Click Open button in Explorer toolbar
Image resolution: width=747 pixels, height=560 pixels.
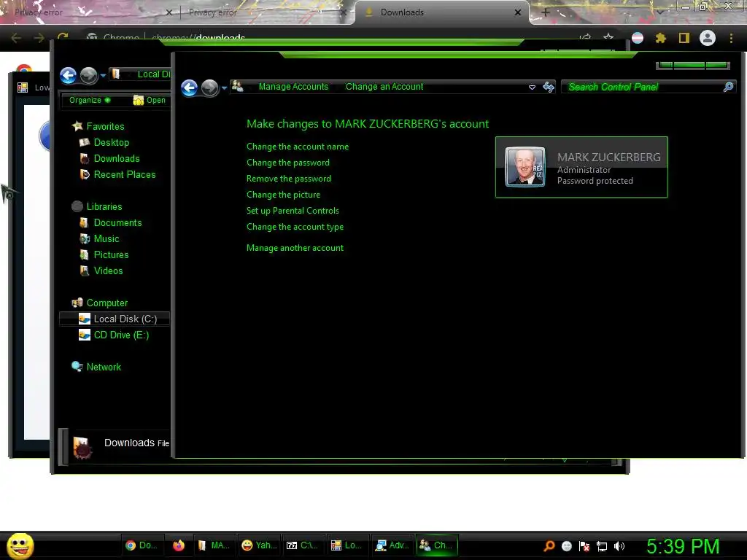150,100
